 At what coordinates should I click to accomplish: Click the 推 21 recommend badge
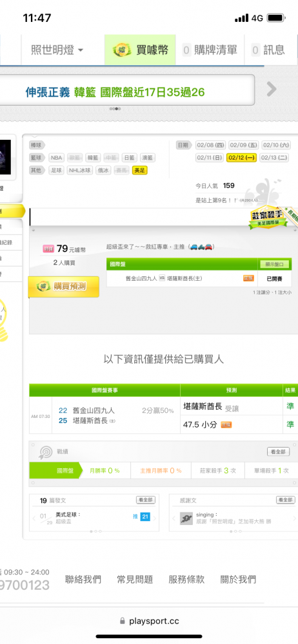[141, 516]
